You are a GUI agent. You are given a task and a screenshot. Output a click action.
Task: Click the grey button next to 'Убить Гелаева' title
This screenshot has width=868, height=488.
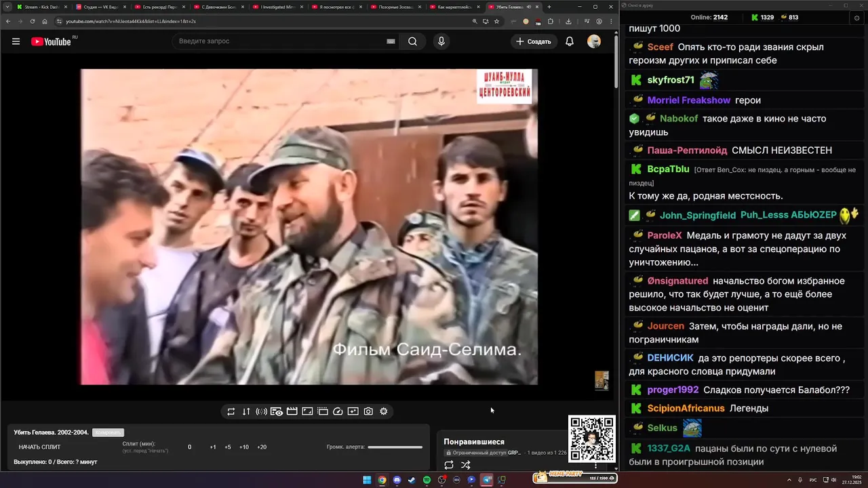pos(108,432)
